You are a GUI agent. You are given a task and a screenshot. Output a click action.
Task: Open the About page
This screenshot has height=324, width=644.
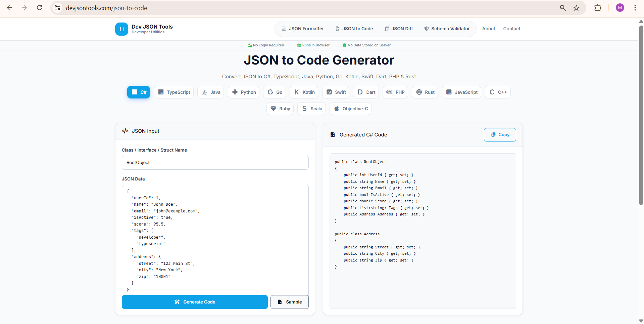[x=488, y=29]
